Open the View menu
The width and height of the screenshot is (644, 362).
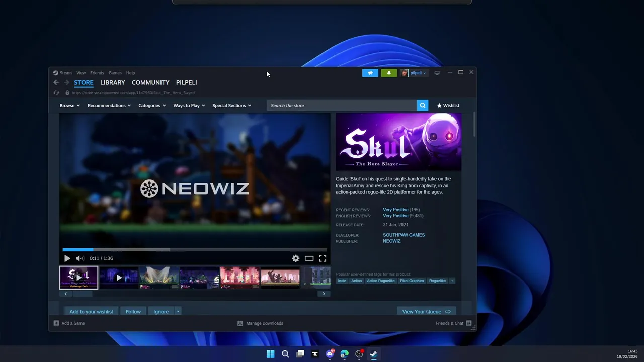(81, 73)
